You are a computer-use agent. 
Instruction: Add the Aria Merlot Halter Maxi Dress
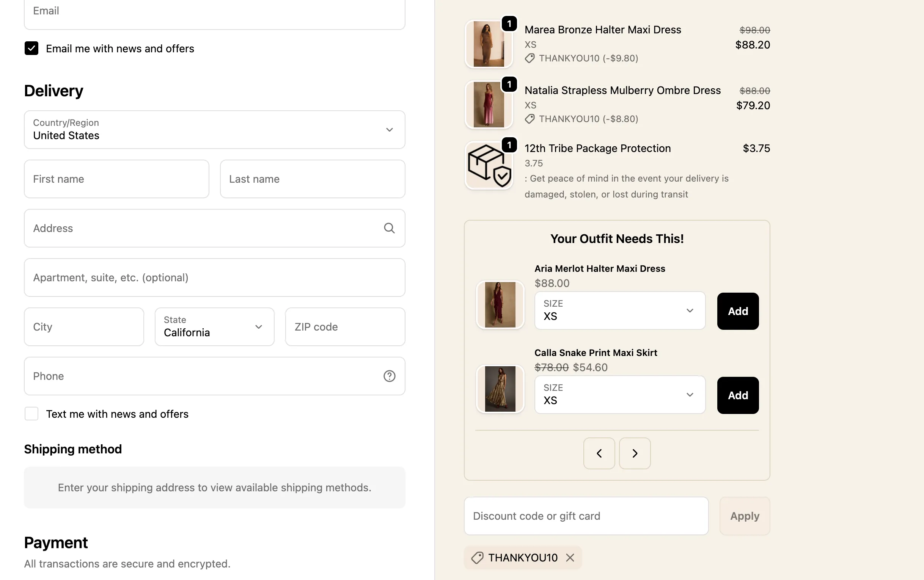[x=737, y=311]
